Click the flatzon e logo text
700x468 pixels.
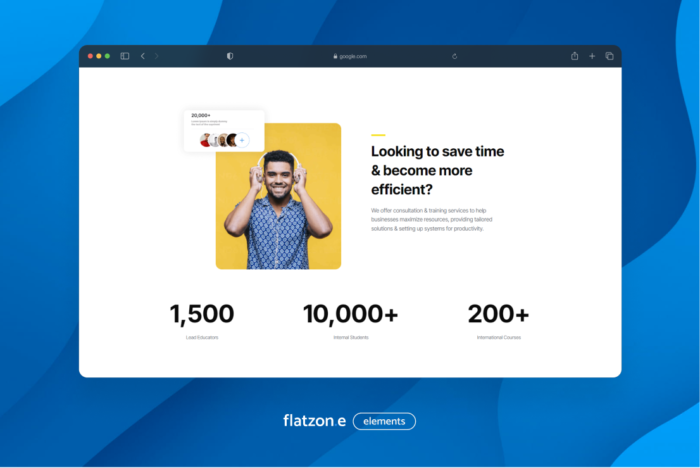[x=314, y=421]
